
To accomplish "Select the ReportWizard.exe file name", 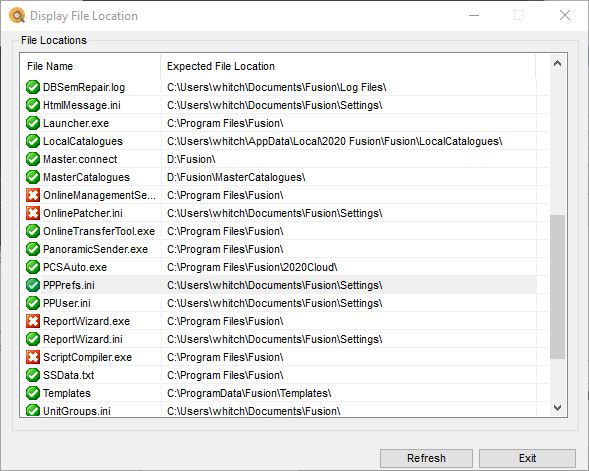I will [x=86, y=322].
